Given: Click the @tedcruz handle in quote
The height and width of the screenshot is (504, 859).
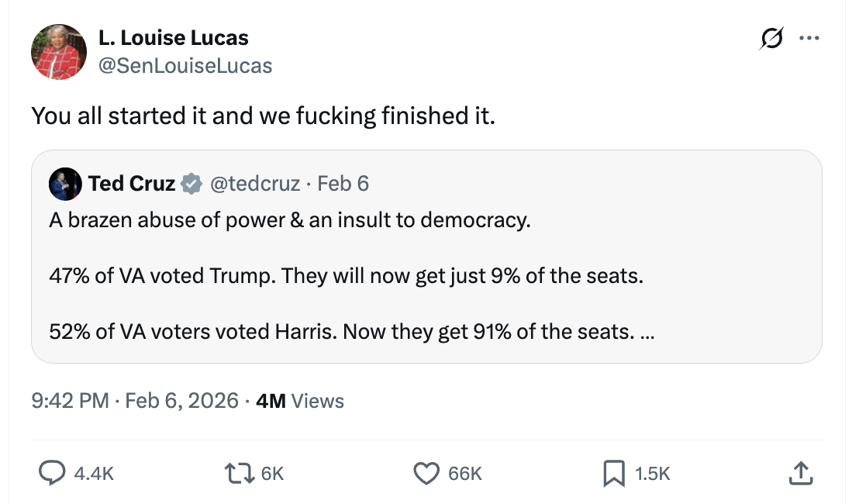Looking at the screenshot, I should (255, 184).
